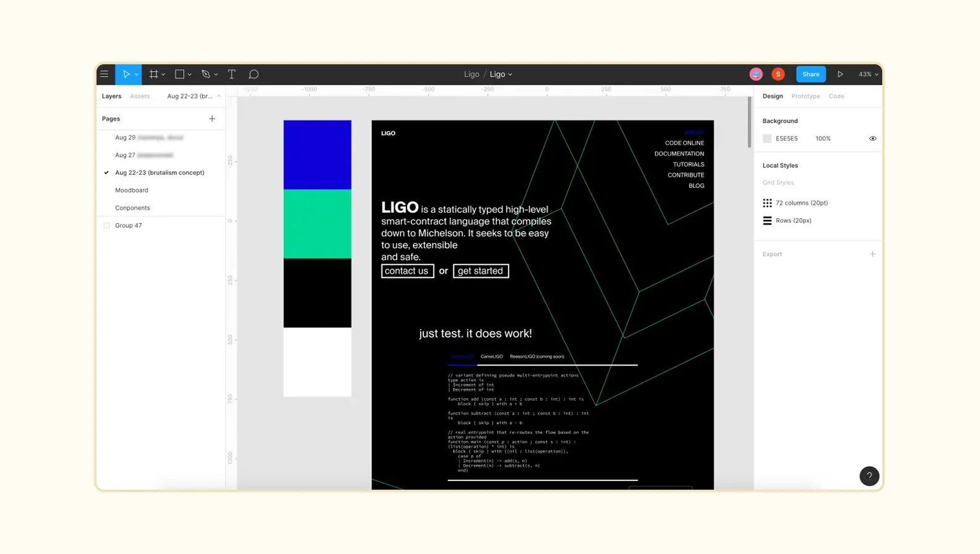980x554 pixels.
Task: Click the Local Styles section heading
Action: [780, 166]
